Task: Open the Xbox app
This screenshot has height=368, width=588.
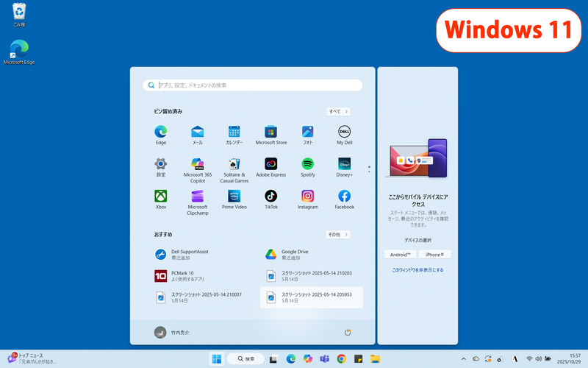Action: tap(160, 199)
